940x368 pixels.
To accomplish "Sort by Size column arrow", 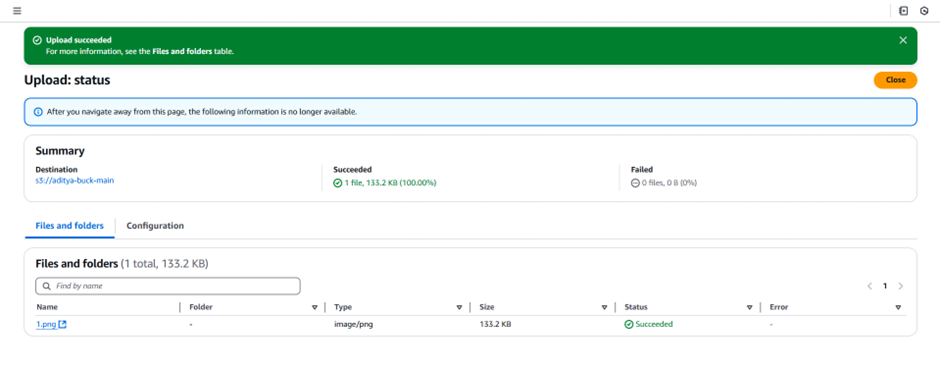I will [x=604, y=307].
